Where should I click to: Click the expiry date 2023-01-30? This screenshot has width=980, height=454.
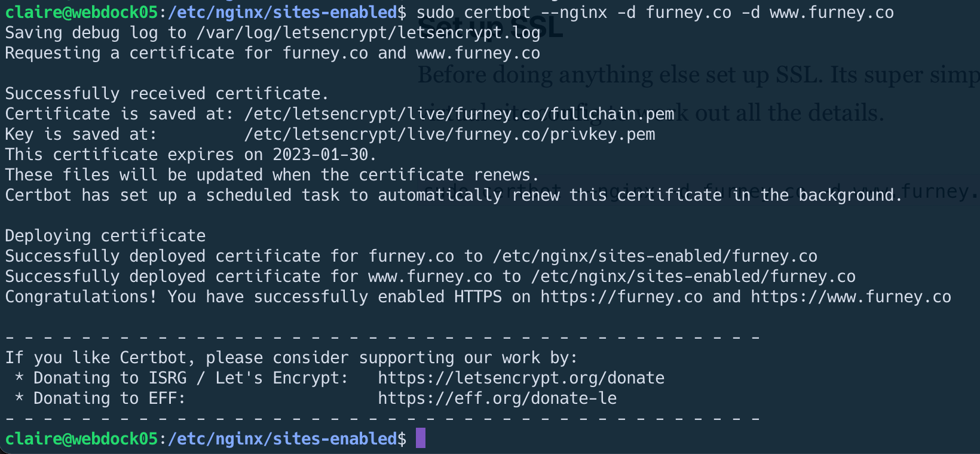click(x=320, y=155)
